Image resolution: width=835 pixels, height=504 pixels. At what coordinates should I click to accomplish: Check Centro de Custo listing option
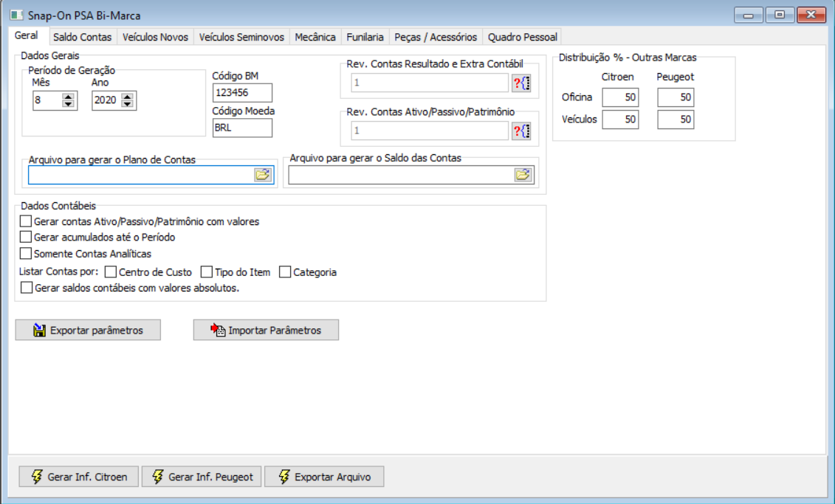tap(111, 272)
